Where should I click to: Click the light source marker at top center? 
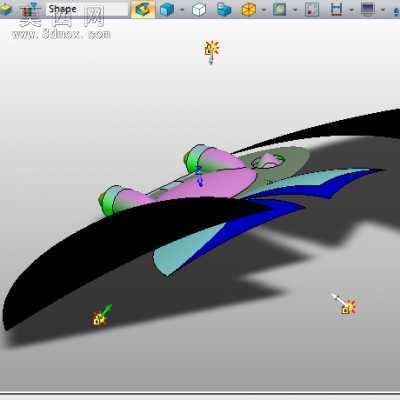(x=212, y=52)
